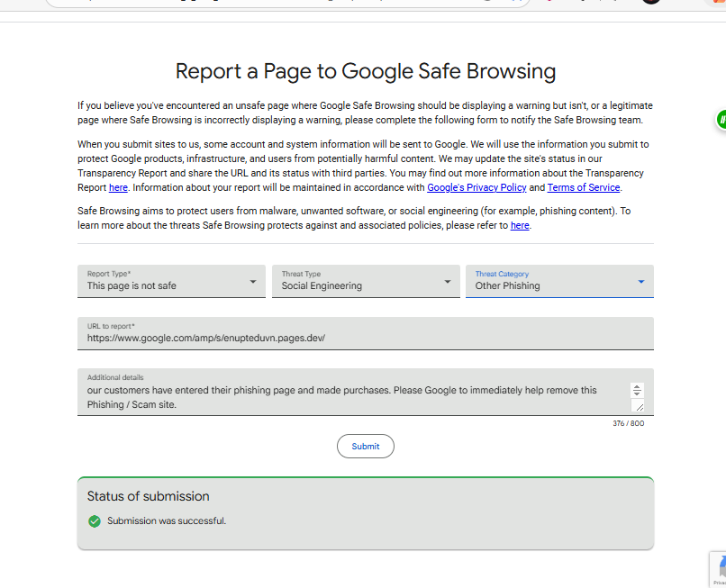Open the Report Type dropdown
The image size is (726, 588).
click(171, 281)
